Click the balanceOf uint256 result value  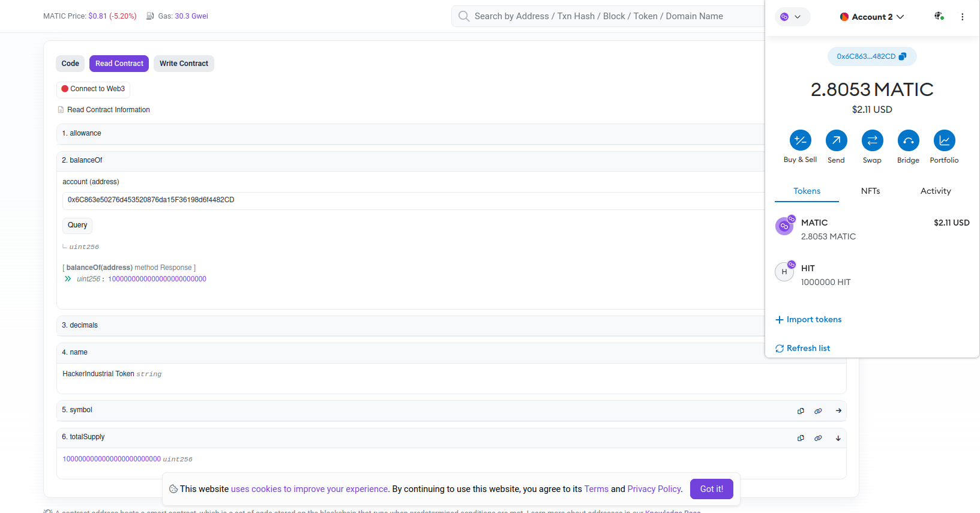157,279
